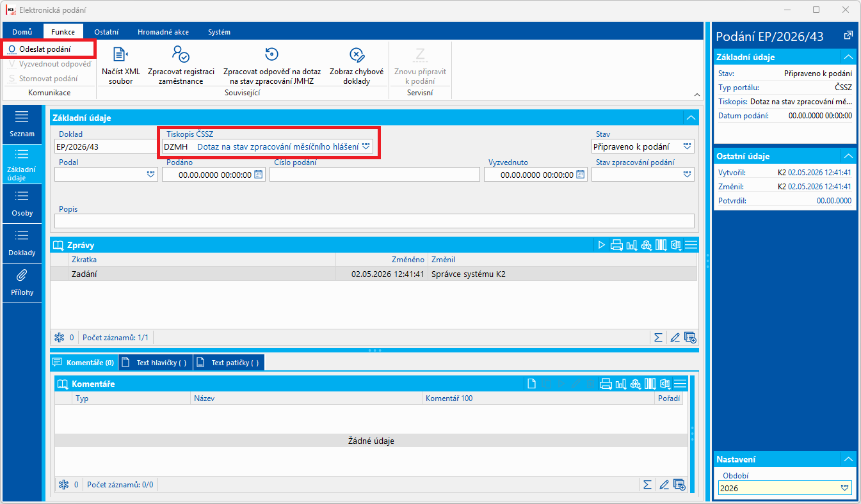Click play icon in Zprávy header

pos(601,245)
